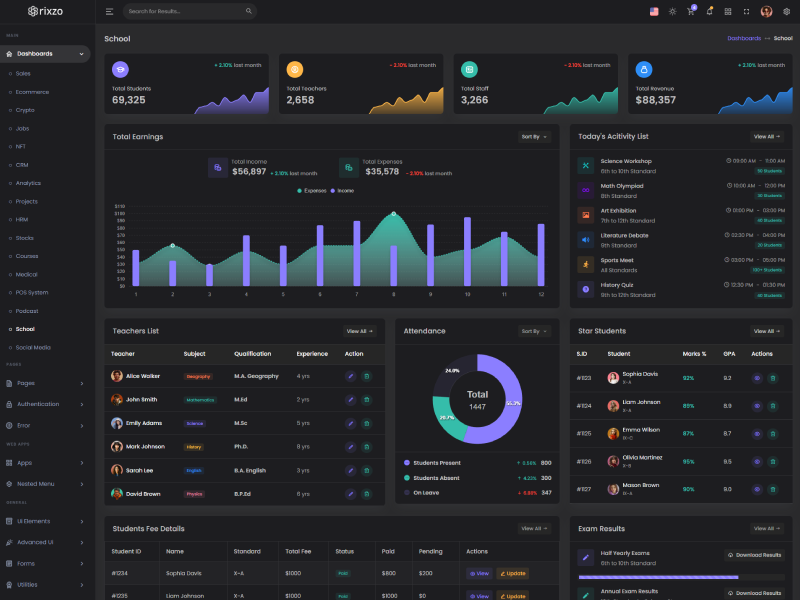The image size is (800, 600).
Task: Toggle light/dark theme mode
Action: click(x=672, y=11)
